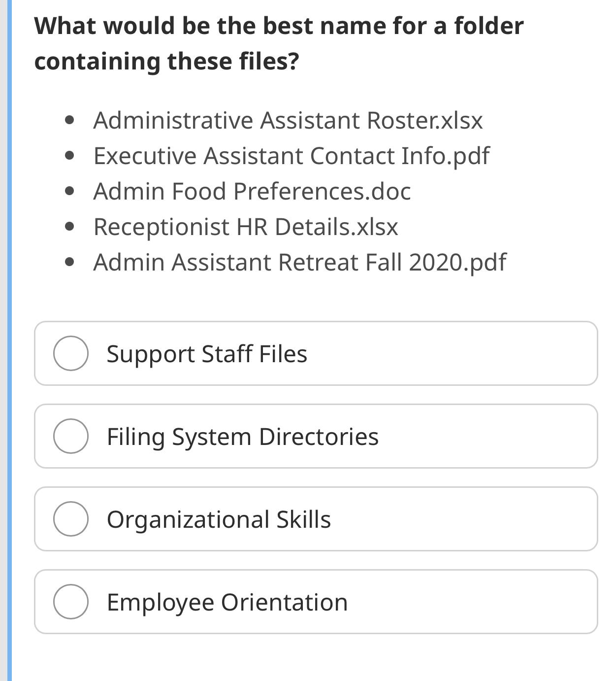Click 'Receptionist HR Details.xlsx' list entry
Viewport: 616px width, 681px height.
point(245,227)
